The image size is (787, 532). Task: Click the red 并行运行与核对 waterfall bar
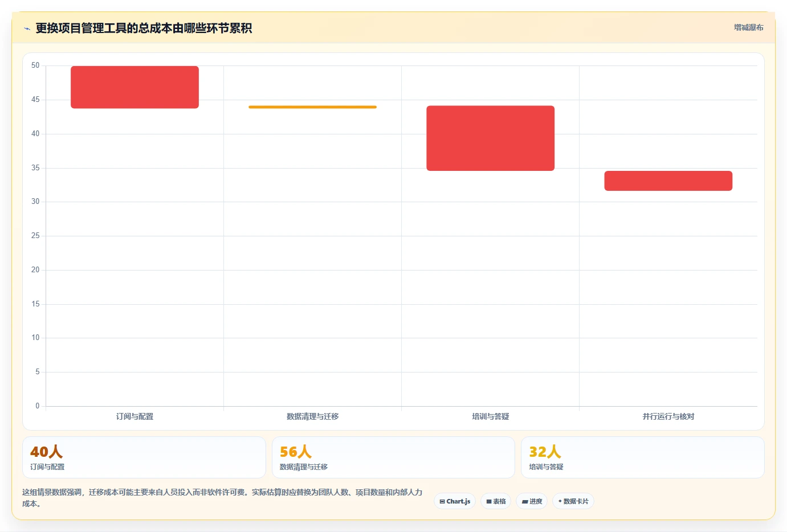pos(668,181)
